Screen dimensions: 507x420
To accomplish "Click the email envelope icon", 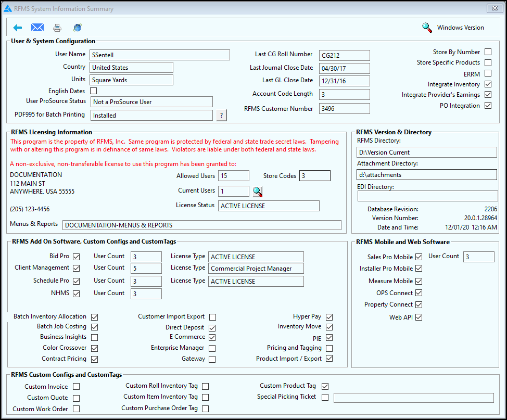I will (x=37, y=28).
